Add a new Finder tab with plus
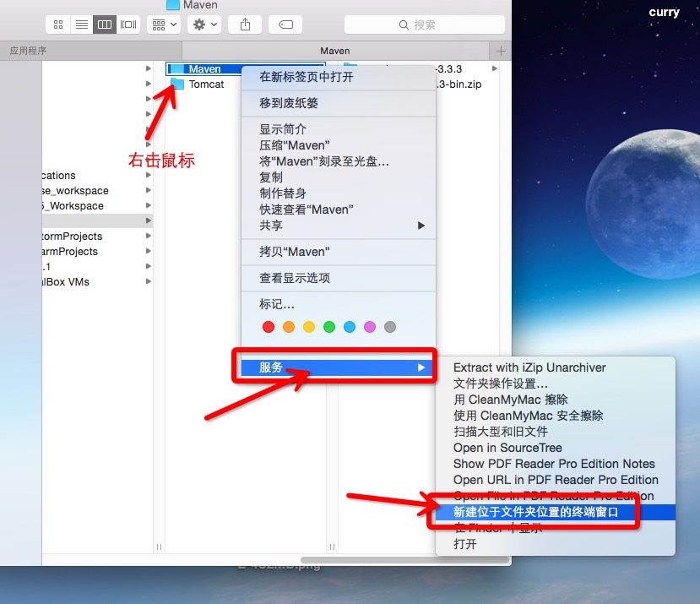Image resolution: width=700 pixels, height=604 pixels. tap(501, 51)
